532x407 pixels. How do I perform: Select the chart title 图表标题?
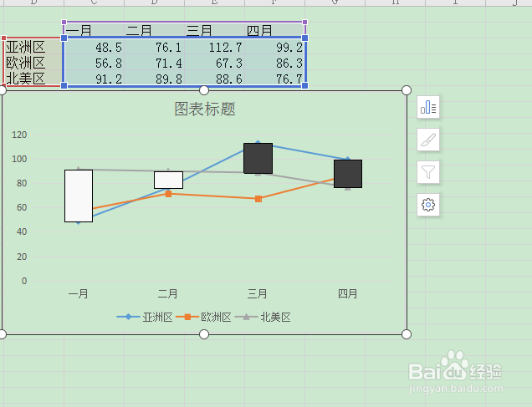coord(205,109)
